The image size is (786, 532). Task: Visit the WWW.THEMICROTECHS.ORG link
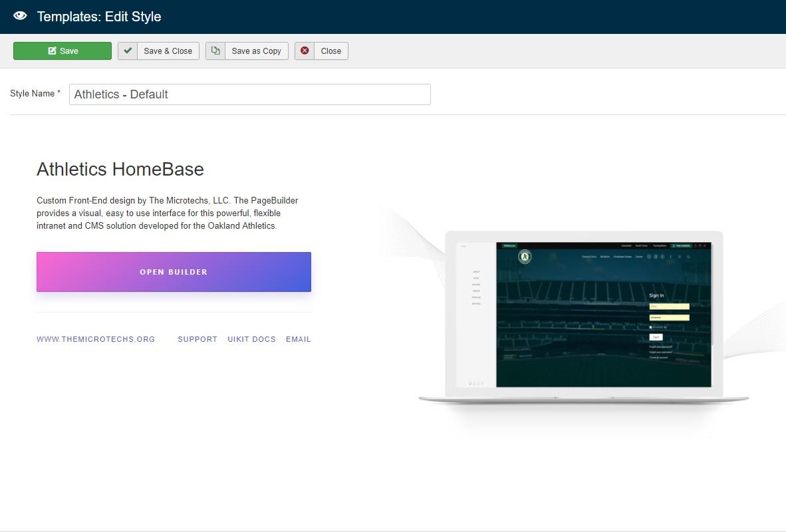pyautogui.click(x=96, y=339)
